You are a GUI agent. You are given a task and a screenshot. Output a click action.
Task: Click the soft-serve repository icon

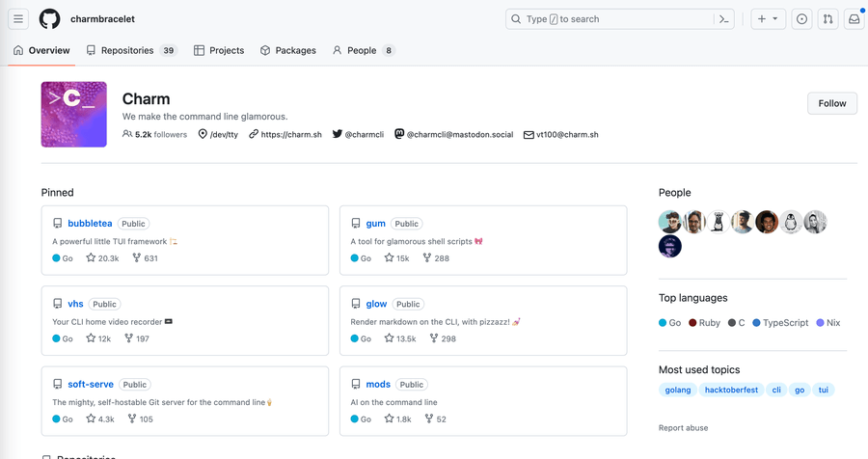[x=58, y=384]
